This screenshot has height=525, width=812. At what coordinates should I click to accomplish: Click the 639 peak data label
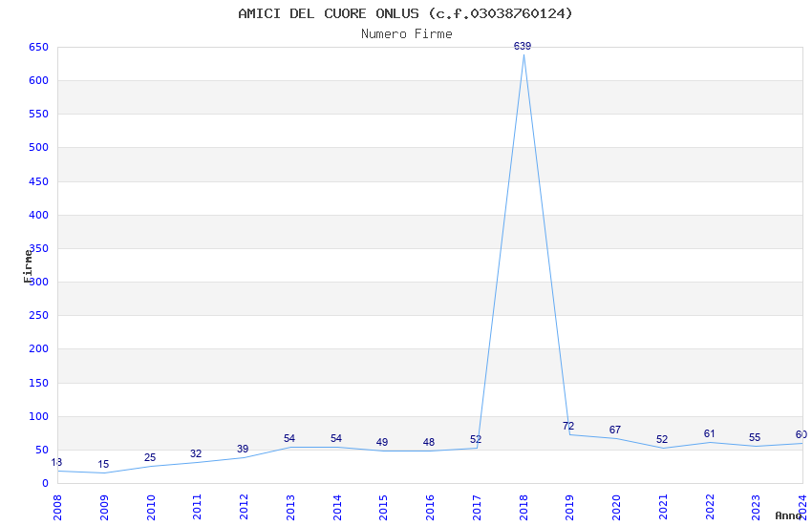(523, 46)
